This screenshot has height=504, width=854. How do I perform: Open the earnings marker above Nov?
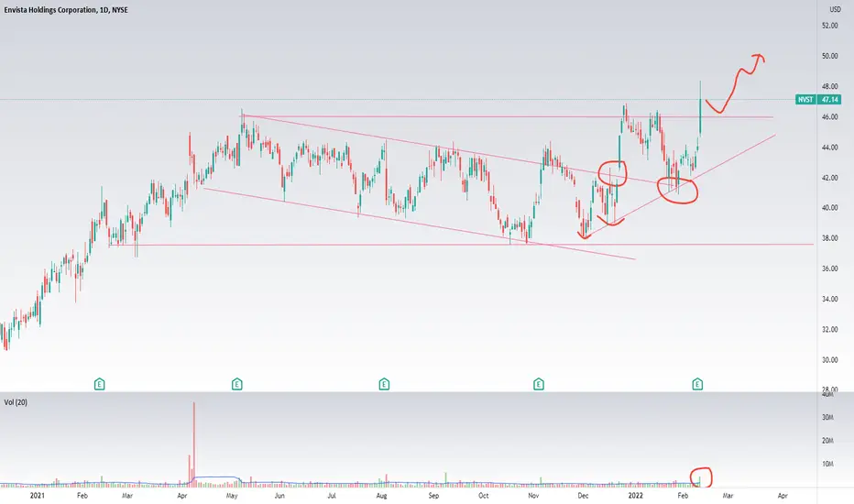click(x=539, y=384)
